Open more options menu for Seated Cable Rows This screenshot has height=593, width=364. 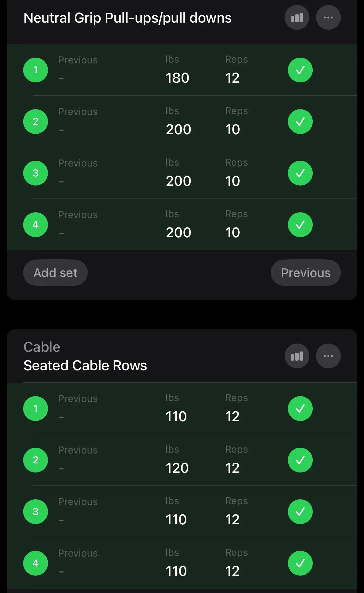(x=328, y=356)
